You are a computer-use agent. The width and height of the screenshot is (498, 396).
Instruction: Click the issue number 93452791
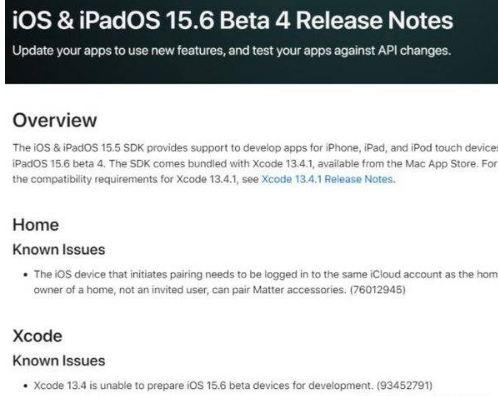click(x=404, y=385)
